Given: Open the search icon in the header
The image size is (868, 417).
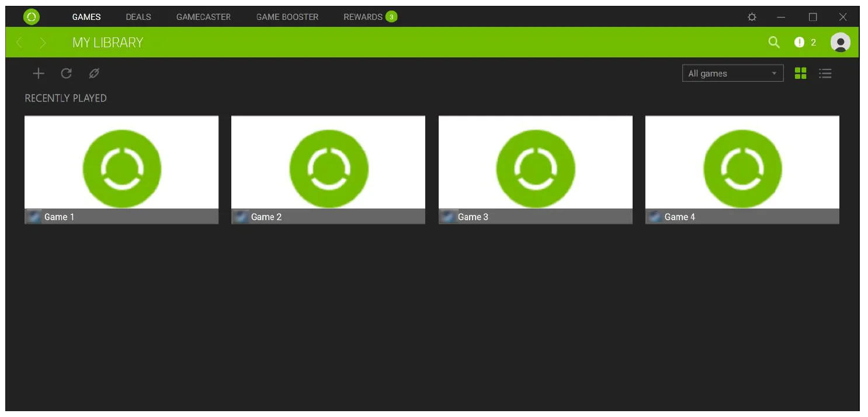Looking at the screenshot, I should tap(774, 42).
